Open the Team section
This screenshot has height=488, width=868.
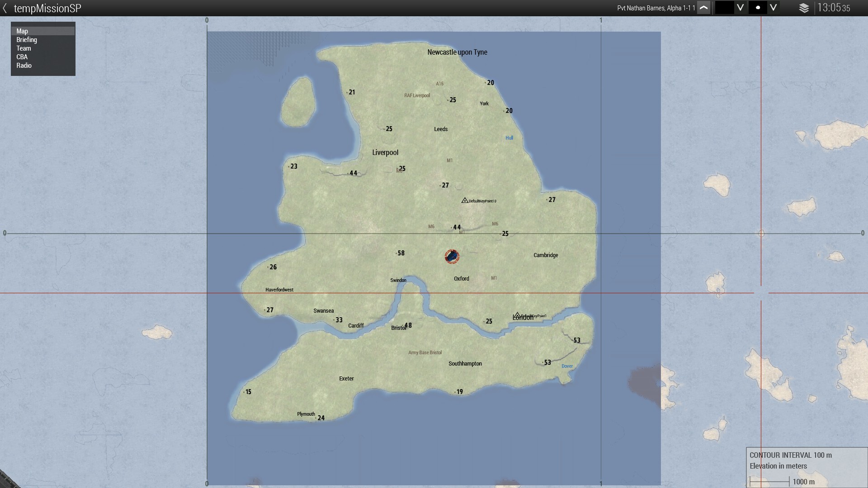pyautogui.click(x=24, y=48)
